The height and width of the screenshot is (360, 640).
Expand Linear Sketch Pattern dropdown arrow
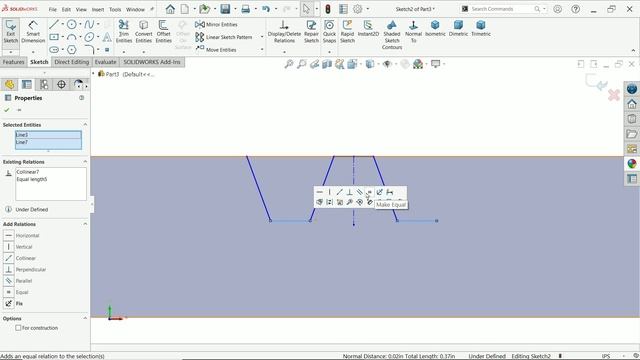pyautogui.click(x=262, y=37)
